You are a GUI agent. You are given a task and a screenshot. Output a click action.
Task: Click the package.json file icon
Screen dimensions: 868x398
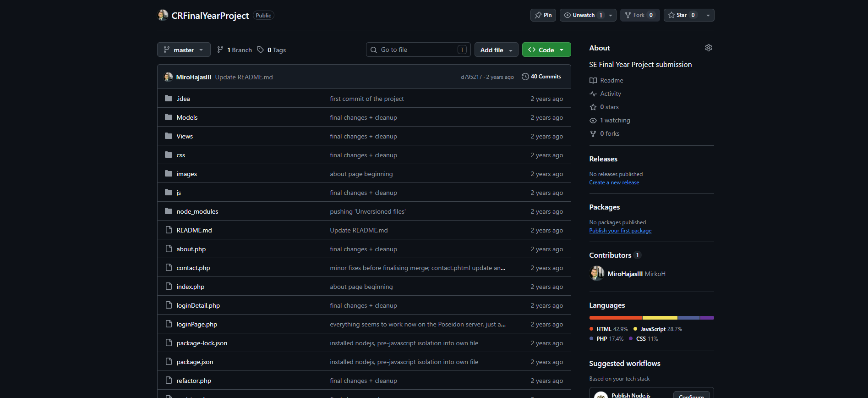pyautogui.click(x=169, y=361)
